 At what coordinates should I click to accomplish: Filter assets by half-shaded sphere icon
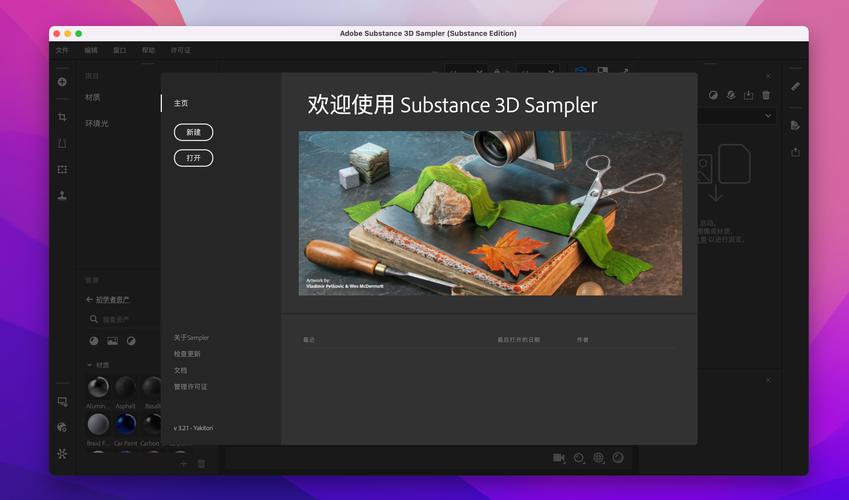tap(131, 341)
